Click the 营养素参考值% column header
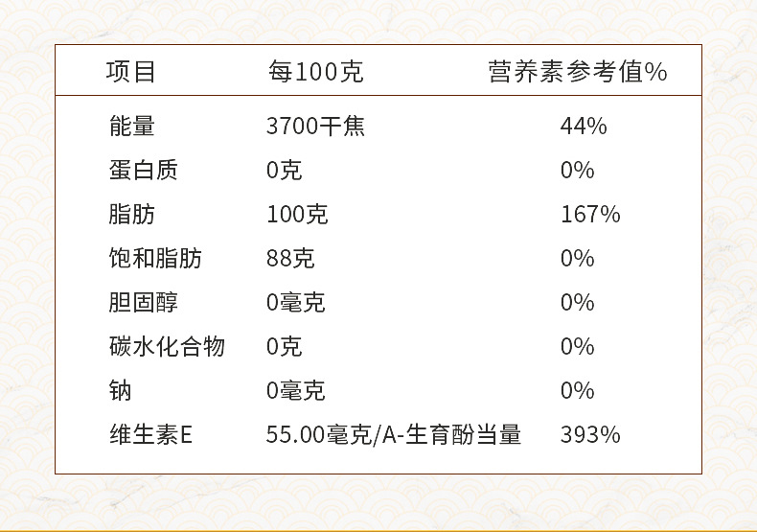Screen dimensions: 757x532 point(578,72)
